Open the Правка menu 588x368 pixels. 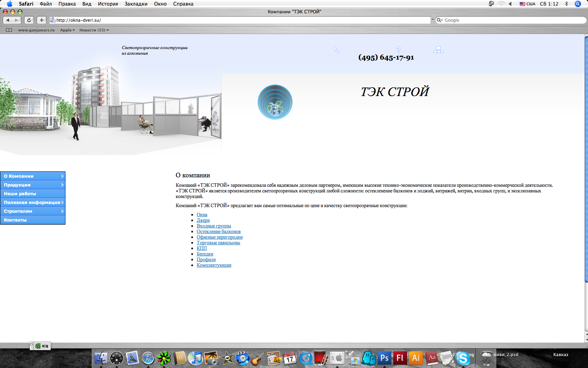click(67, 4)
